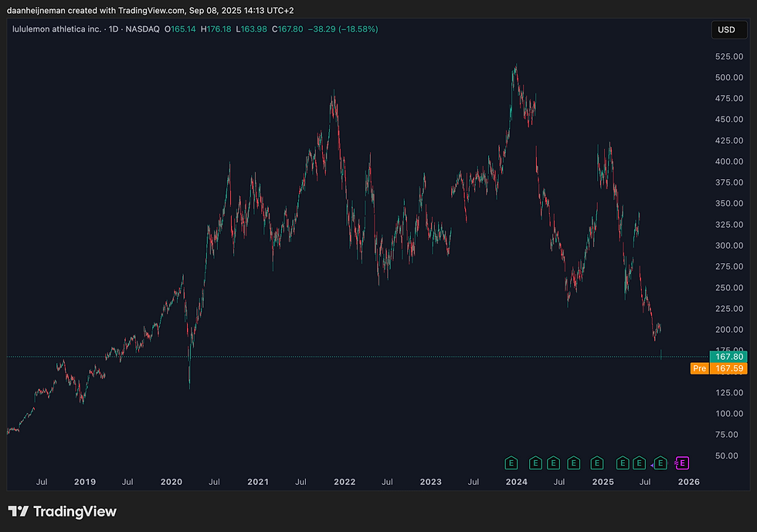The width and height of the screenshot is (757, 532).
Task: Click the TradingView logo at bottom
Action: click(63, 511)
